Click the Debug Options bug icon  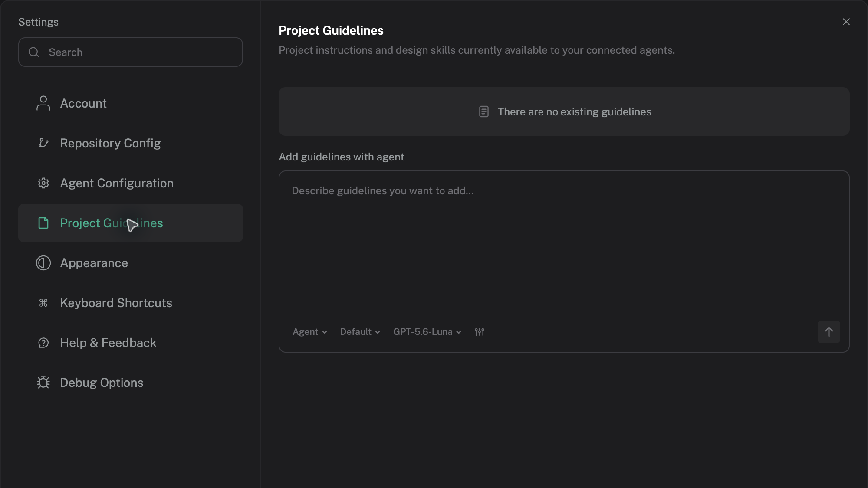tap(43, 383)
